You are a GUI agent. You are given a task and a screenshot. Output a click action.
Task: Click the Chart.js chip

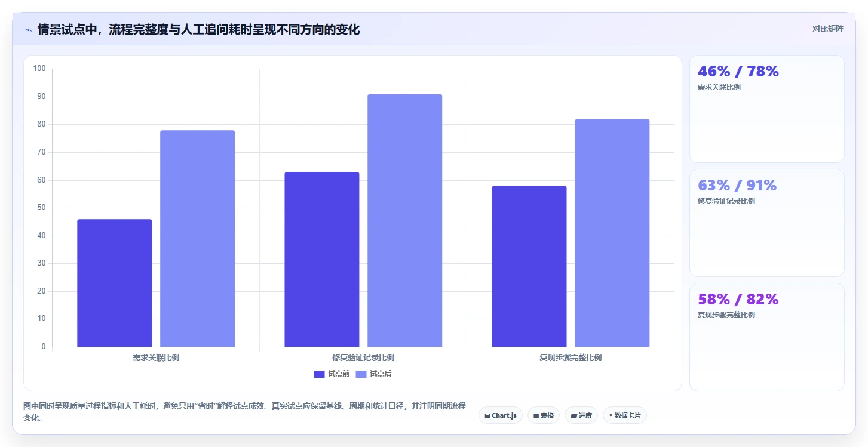point(501,415)
